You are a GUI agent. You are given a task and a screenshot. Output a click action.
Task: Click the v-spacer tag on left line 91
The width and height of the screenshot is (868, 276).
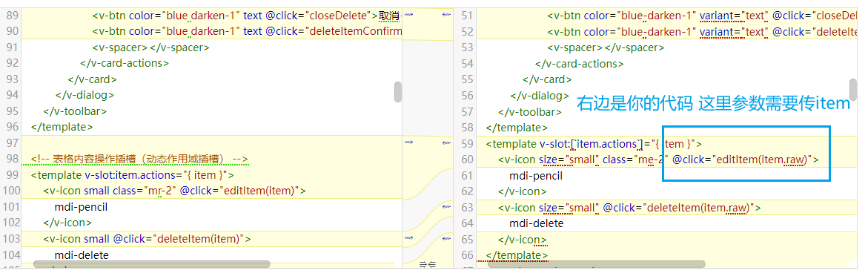150,47
